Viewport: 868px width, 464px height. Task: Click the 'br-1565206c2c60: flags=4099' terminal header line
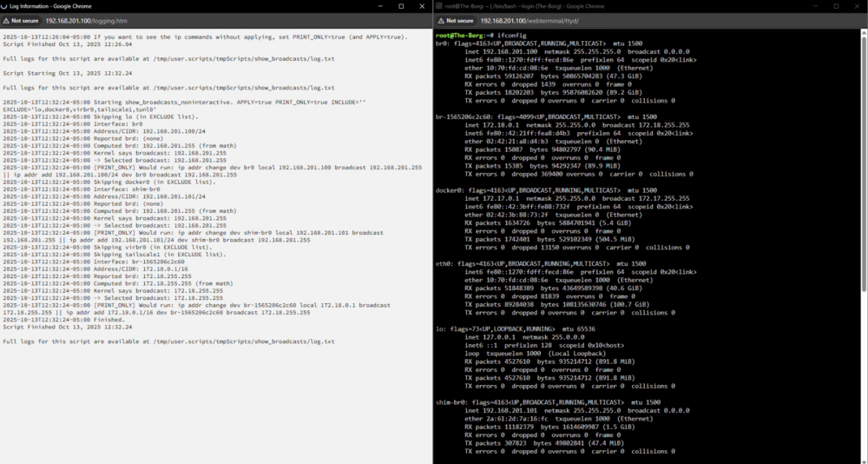point(546,117)
